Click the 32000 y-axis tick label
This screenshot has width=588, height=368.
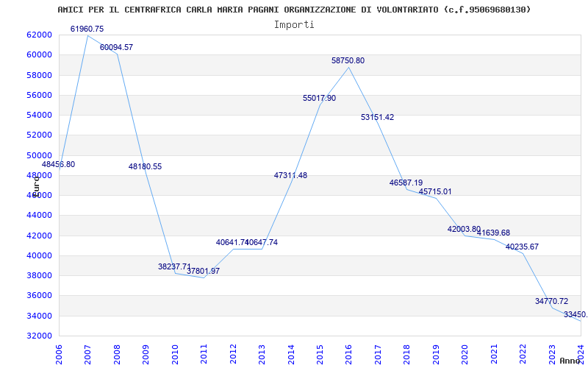(x=39, y=336)
